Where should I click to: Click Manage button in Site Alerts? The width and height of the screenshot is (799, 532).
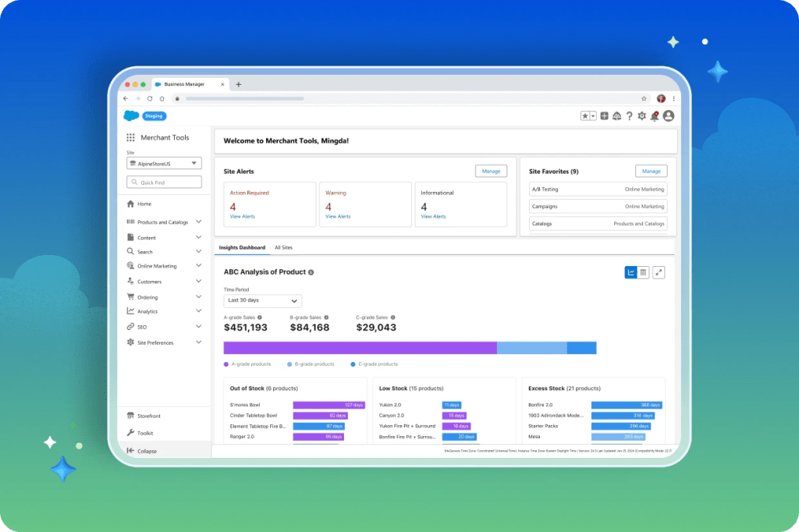(x=492, y=171)
